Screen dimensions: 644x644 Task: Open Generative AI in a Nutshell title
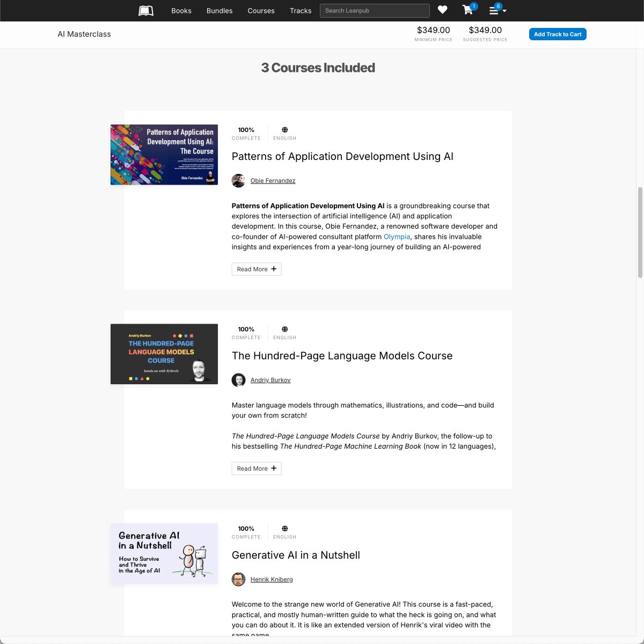pyautogui.click(x=296, y=555)
